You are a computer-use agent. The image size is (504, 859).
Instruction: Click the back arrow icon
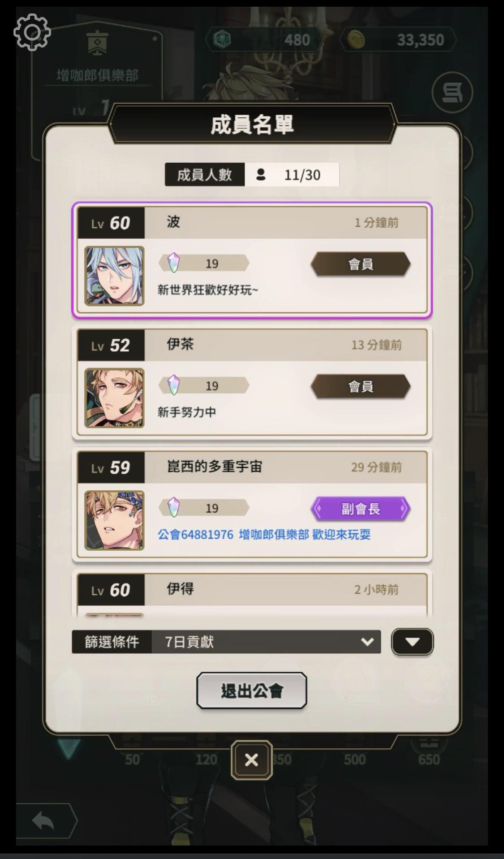43,821
